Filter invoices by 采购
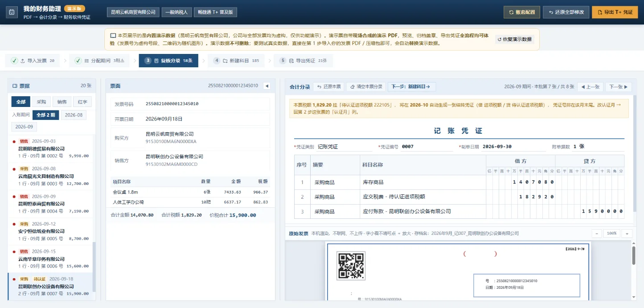Viewport: 644px width, 308px height. click(41, 102)
